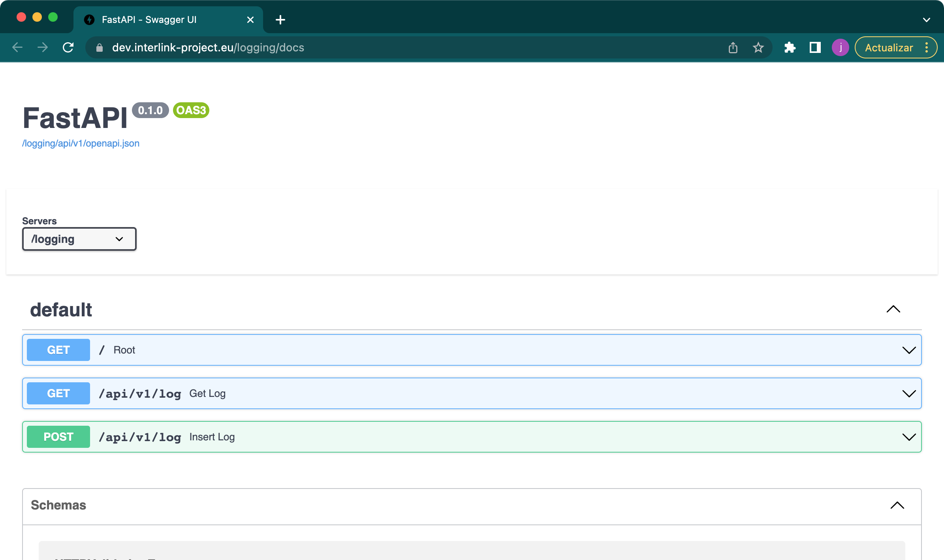
Task: Open the Servers /logging dropdown
Action: pyautogui.click(x=79, y=239)
